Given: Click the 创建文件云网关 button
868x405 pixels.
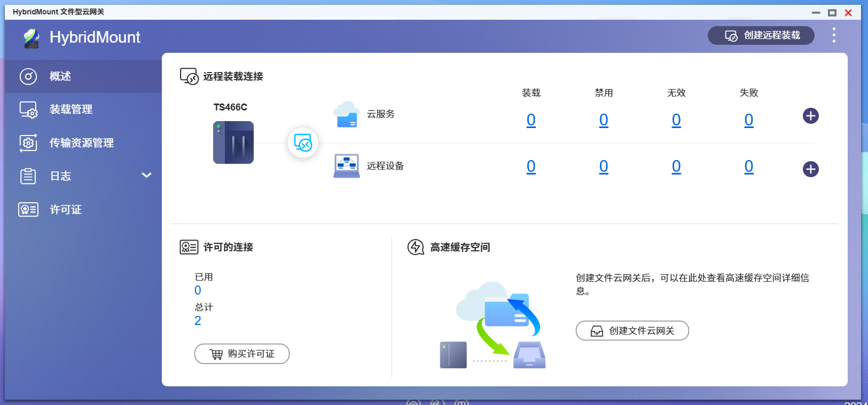Looking at the screenshot, I should tap(632, 331).
